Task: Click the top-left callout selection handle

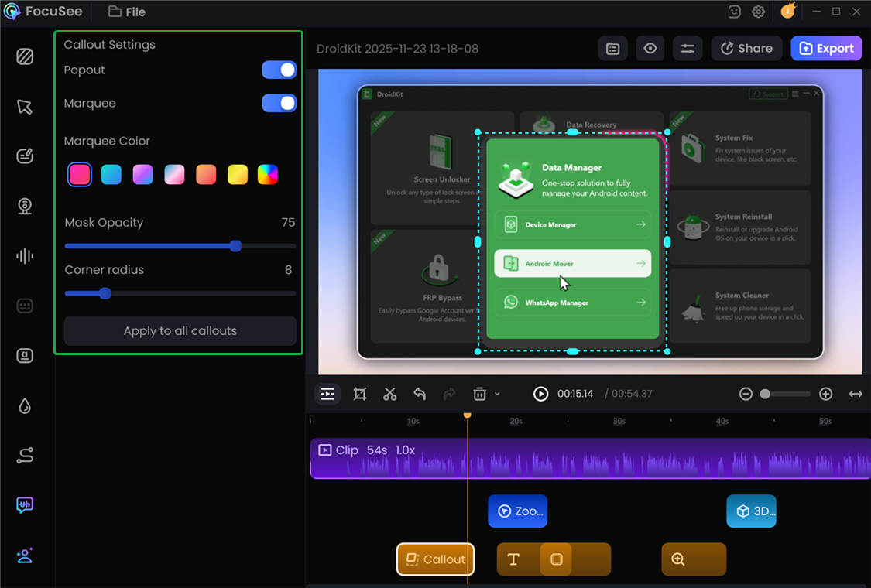Action: [x=478, y=132]
